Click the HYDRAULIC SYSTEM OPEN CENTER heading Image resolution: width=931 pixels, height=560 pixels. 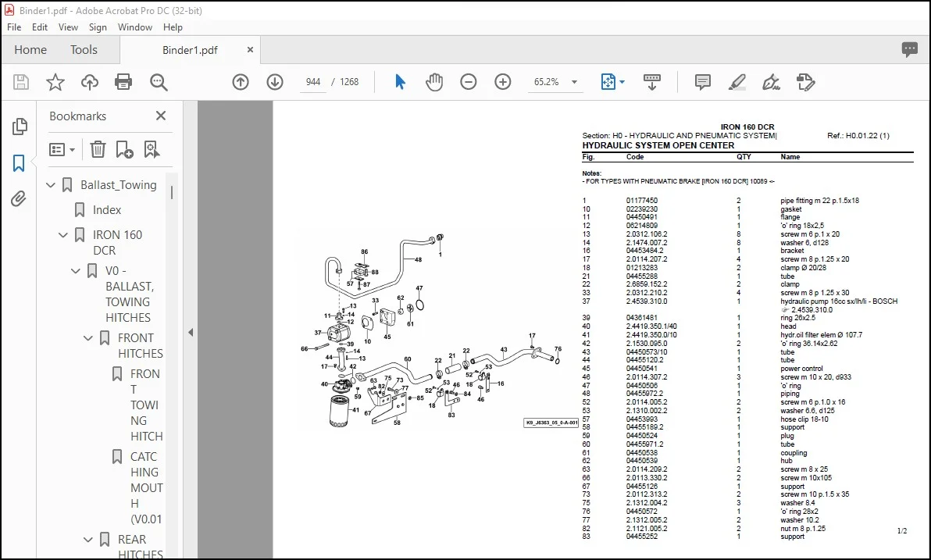click(658, 145)
